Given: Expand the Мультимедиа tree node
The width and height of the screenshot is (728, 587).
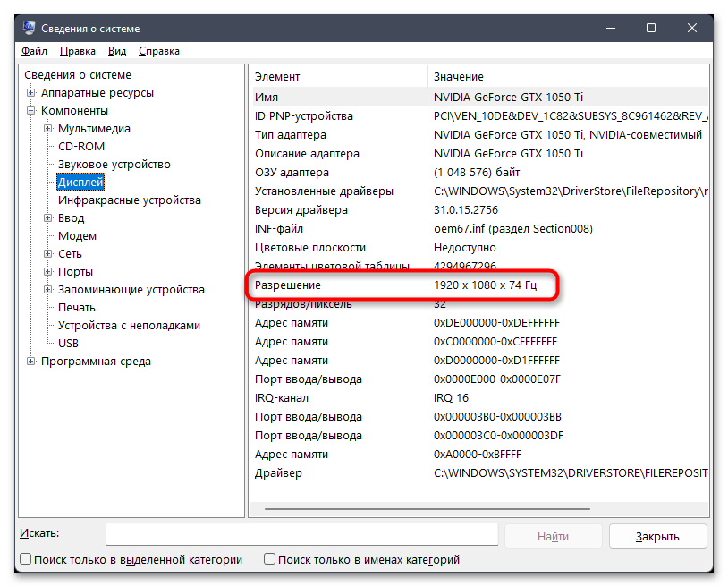Looking at the screenshot, I should (47, 128).
